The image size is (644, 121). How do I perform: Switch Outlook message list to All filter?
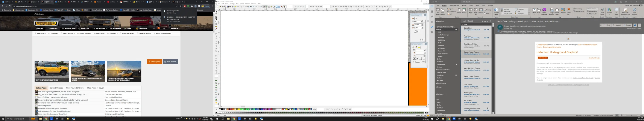(465, 21)
